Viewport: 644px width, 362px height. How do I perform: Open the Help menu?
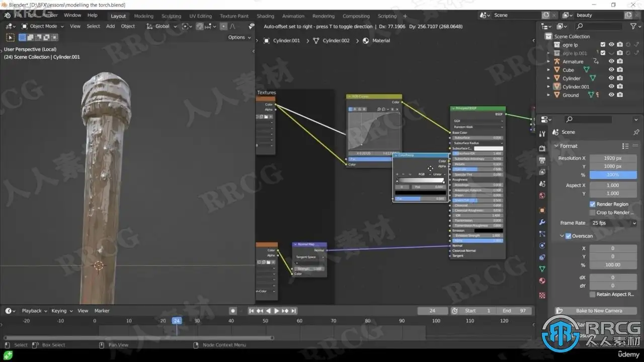coord(93,16)
